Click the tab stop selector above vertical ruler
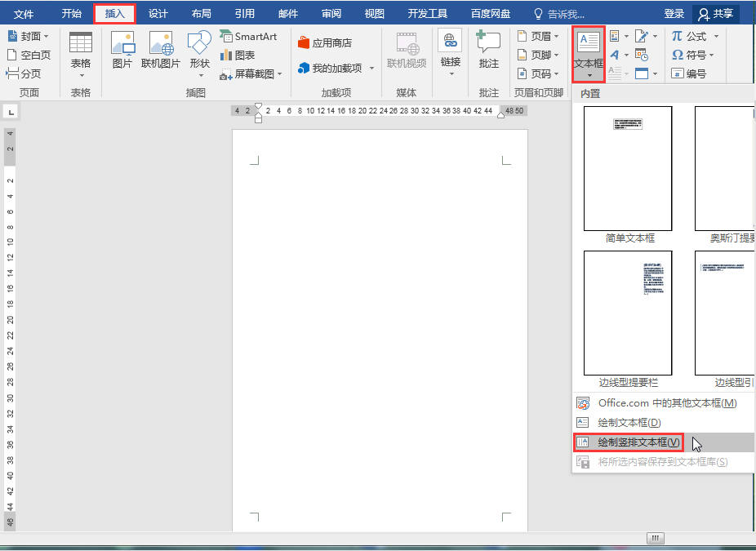The image size is (756, 551). coord(11,112)
